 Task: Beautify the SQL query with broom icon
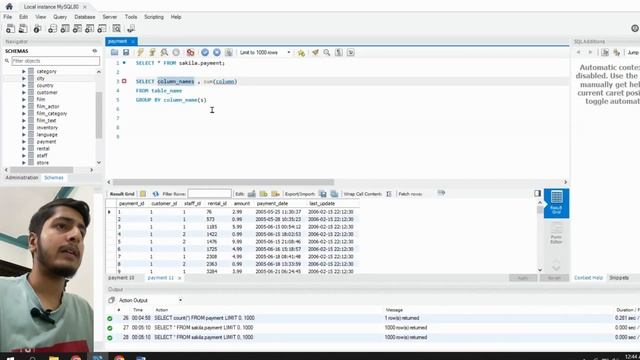(x=315, y=52)
